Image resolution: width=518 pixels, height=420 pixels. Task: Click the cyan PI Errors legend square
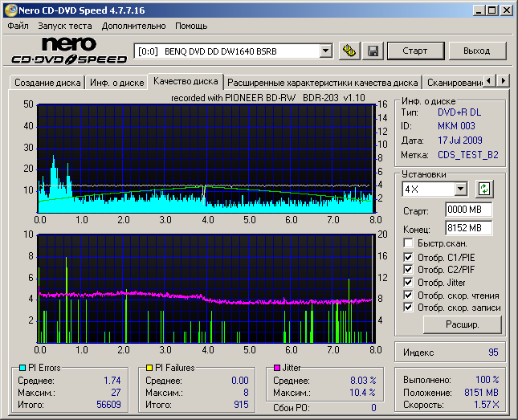(x=22, y=368)
